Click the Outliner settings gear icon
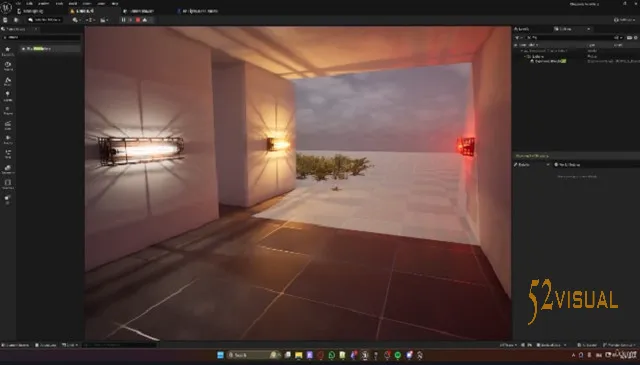Image resolution: width=640 pixels, height=365 pixels. (636, 38)
